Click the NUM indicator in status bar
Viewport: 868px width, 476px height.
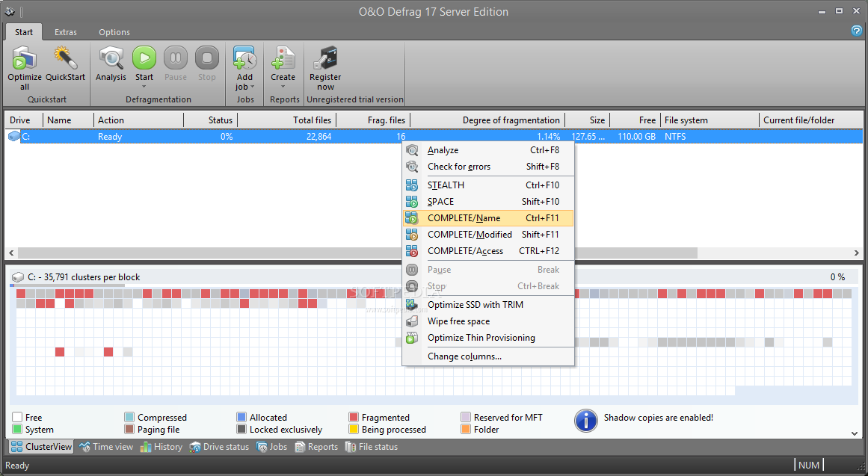pos(809,465)
